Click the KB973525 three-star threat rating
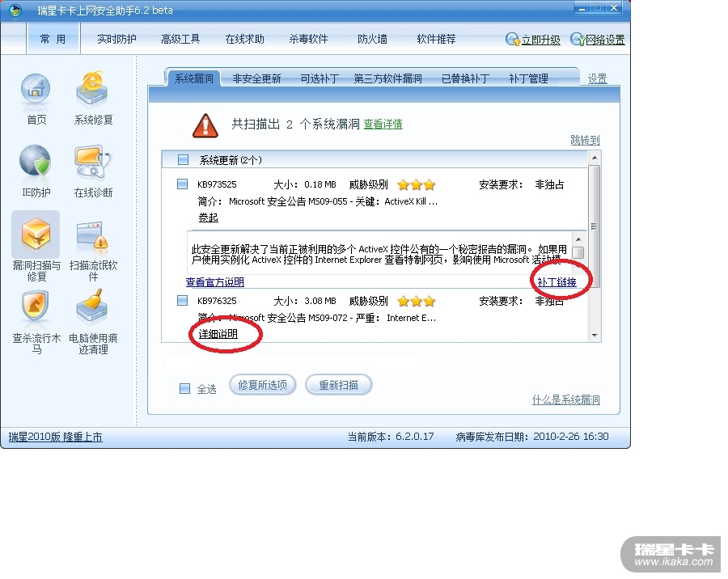This screenshot has width=728, height=579. [417, 185]
